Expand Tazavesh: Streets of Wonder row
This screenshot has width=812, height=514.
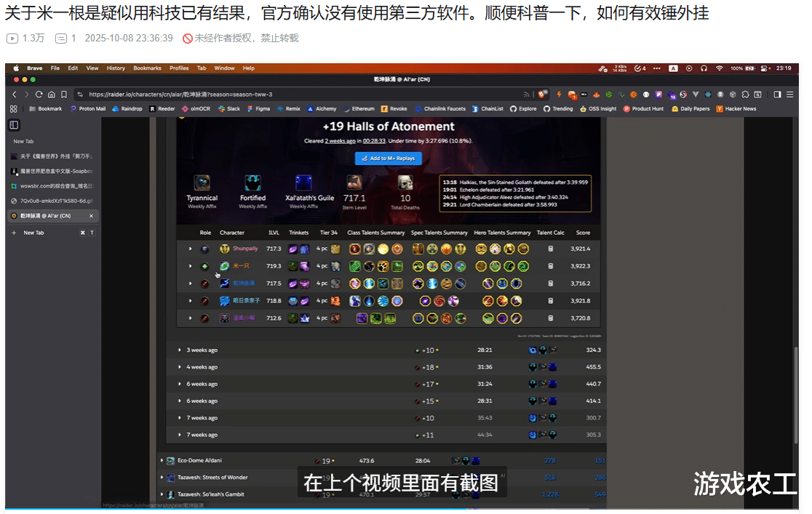pyautogui.click(x=162, y=477)
